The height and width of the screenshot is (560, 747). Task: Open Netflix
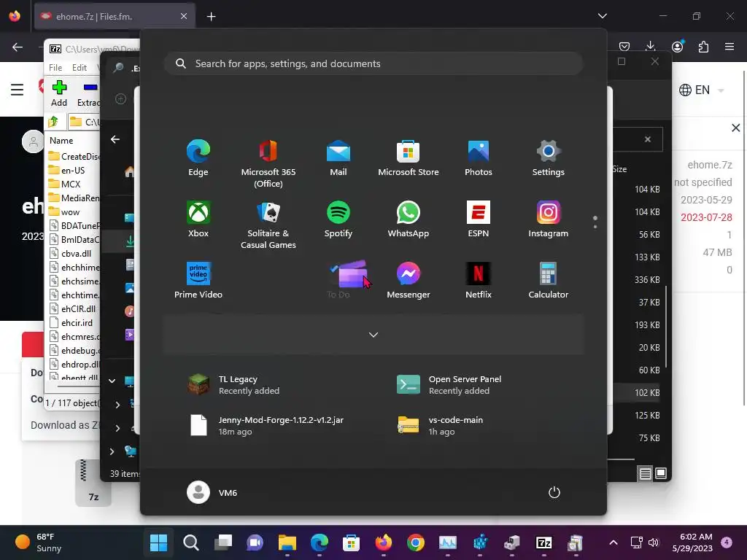479,281
